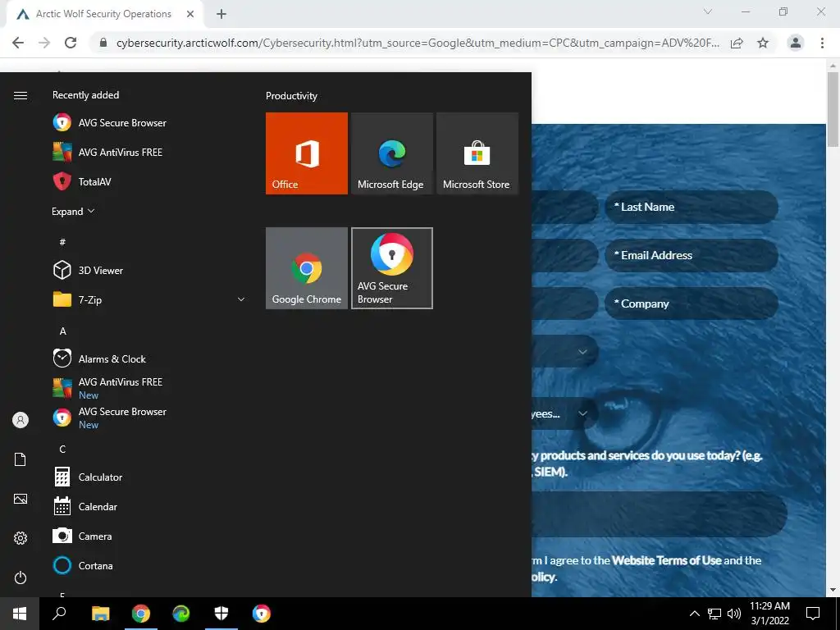The height and width of the screenshot is (630, 840).
Task: Jump to apps via the # letter header
Action: pyautogui.click(x=62, y=242)
